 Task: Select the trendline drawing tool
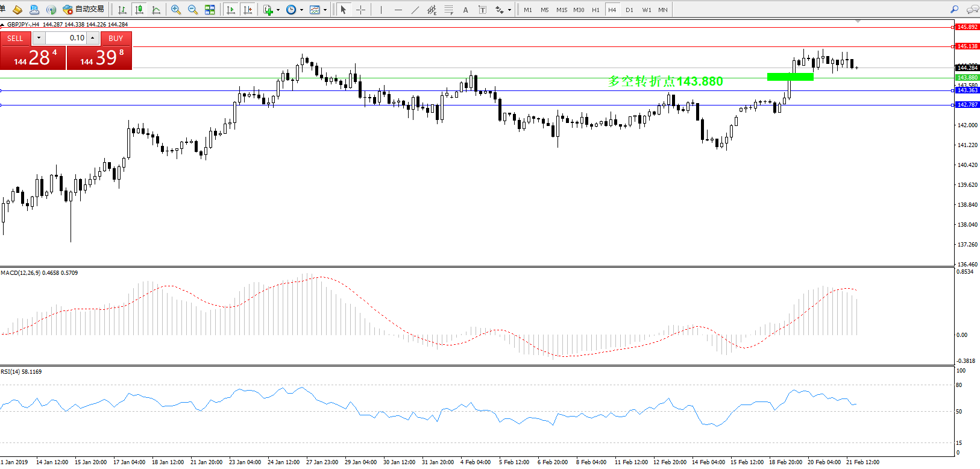[415, 10]
